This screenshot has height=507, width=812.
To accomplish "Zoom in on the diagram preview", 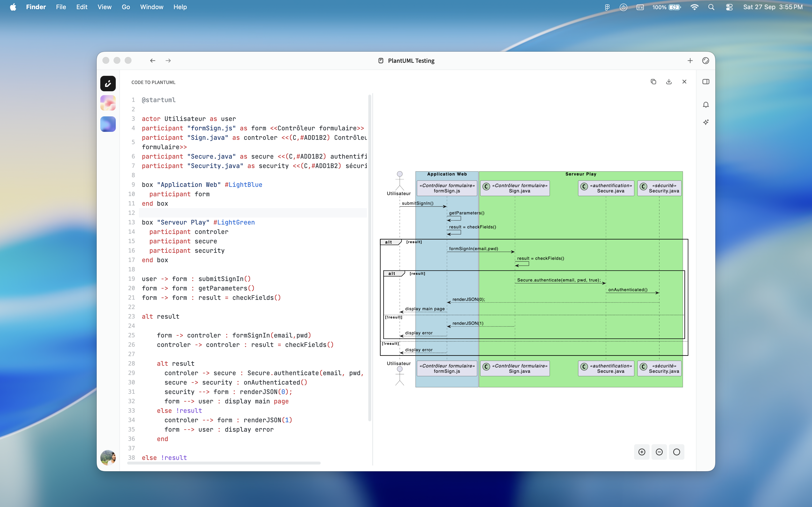I will 642,452.
